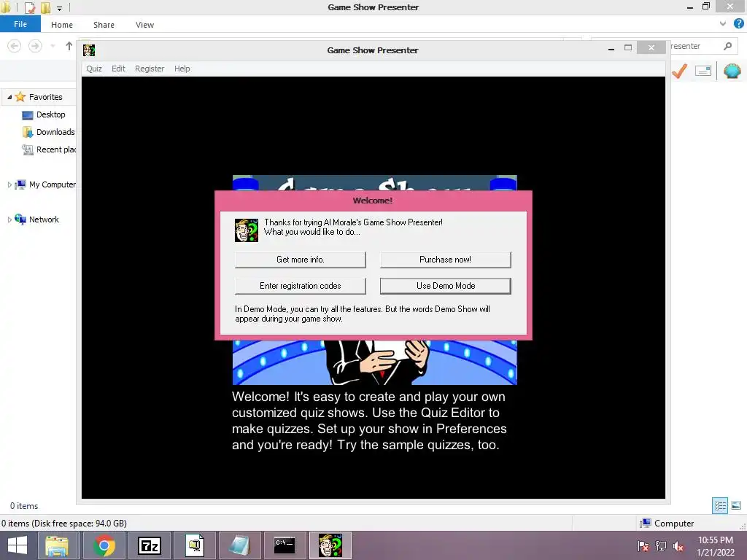Image resolution: width=747 pixels, height=560 pixels.
Task: Click the host mascot icon in Welcome dialog
Action: (x=247, y=230)
